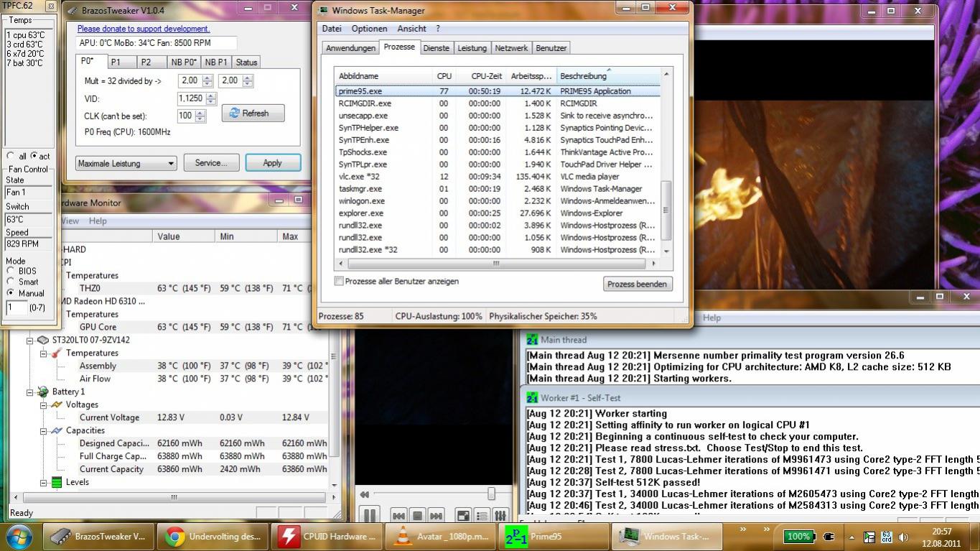Viewport: 980px width, 551px height.
Task: Click Hardware Monitor horizontal scrollbar
Action: (173, 497)
